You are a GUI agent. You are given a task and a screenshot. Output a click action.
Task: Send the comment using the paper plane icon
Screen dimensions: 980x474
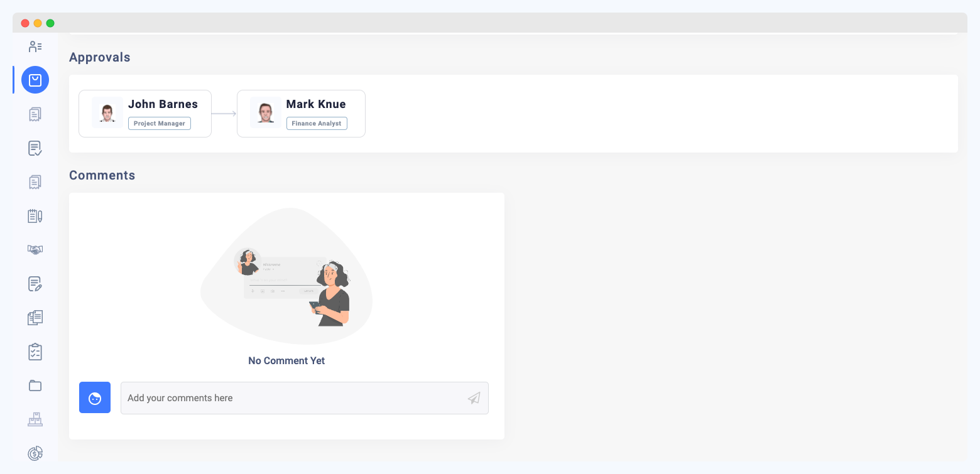473,397
